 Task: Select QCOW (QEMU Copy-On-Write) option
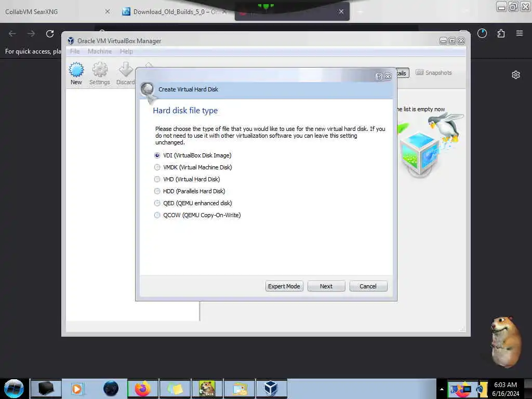(x=197, y=215)
